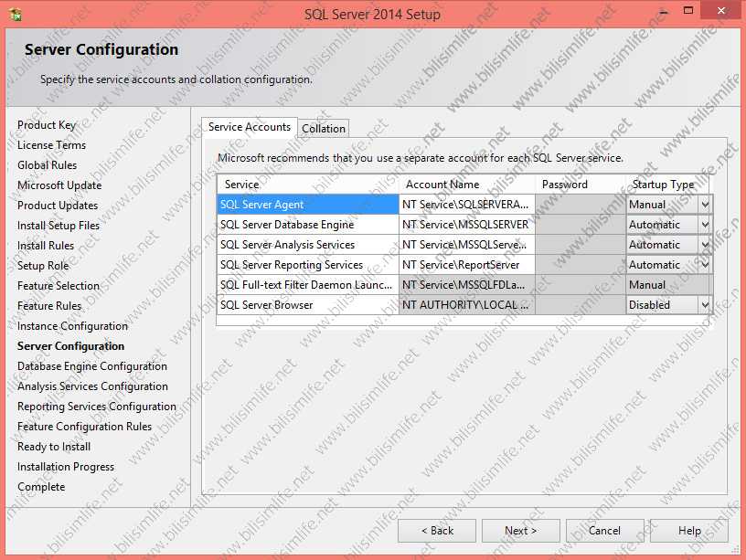Click the Feature Rules step in sidebar

49,306
